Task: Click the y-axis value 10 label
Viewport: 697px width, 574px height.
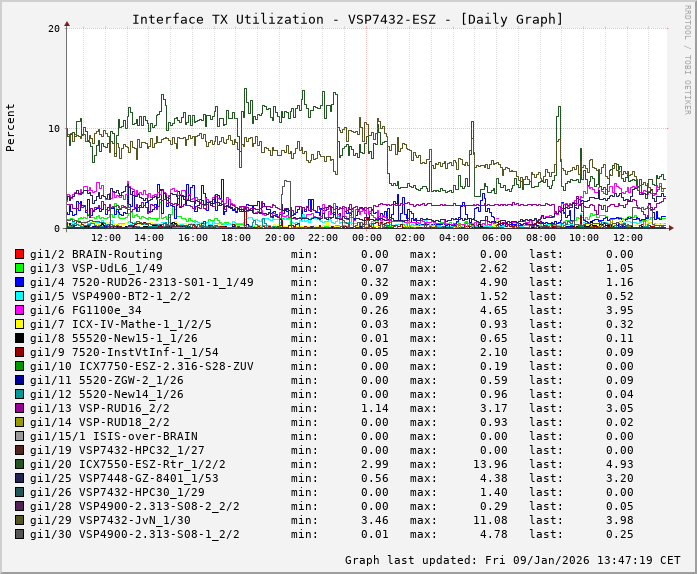Action: (x=52, y=128)
